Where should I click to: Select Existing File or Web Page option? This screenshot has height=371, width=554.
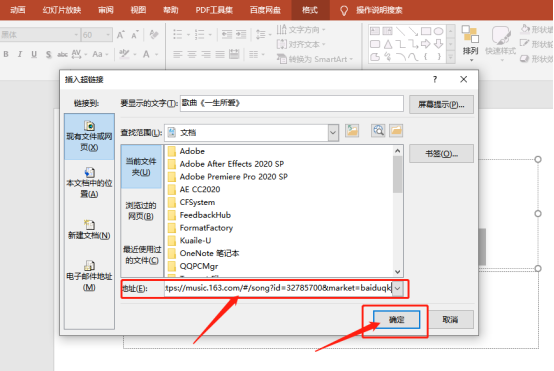coord(89,136)
